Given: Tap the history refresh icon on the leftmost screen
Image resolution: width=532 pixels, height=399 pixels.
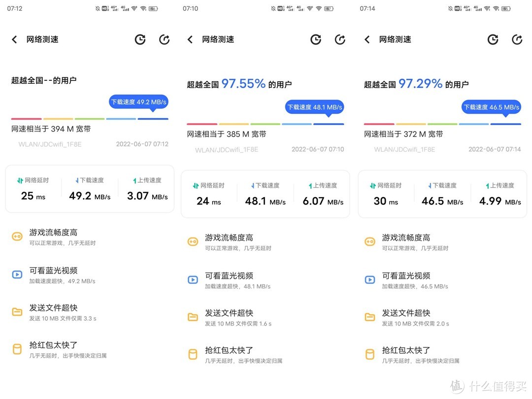Looking at the screenshot, I should tap(140, 39).
